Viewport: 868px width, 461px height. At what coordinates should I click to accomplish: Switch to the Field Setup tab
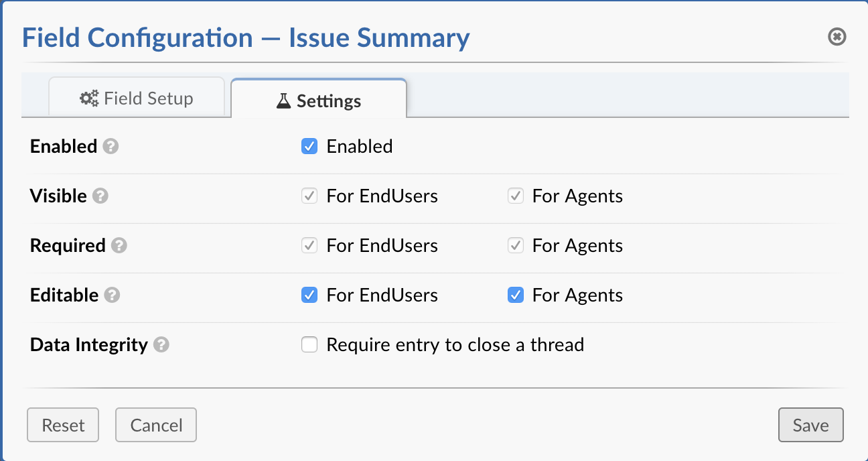coord(137,98)
